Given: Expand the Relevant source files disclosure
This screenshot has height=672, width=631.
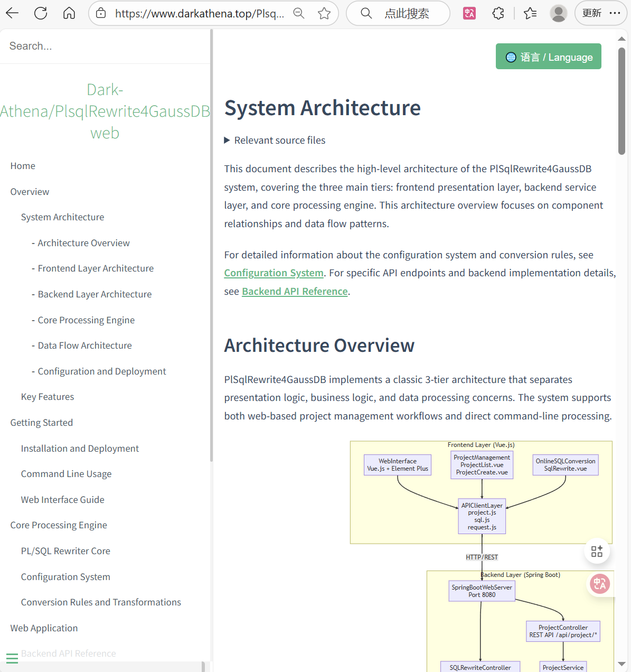Looking at the screenshot, I should click(275, 140).
